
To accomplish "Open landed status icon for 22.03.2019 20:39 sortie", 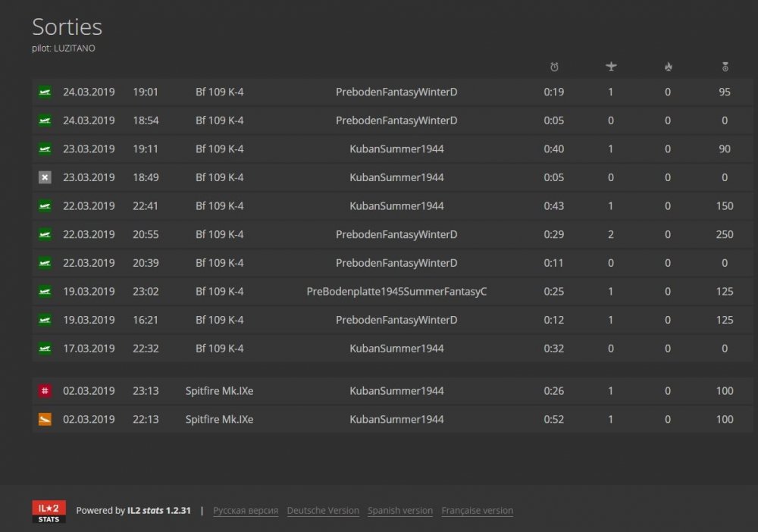I will click(45, 263).
